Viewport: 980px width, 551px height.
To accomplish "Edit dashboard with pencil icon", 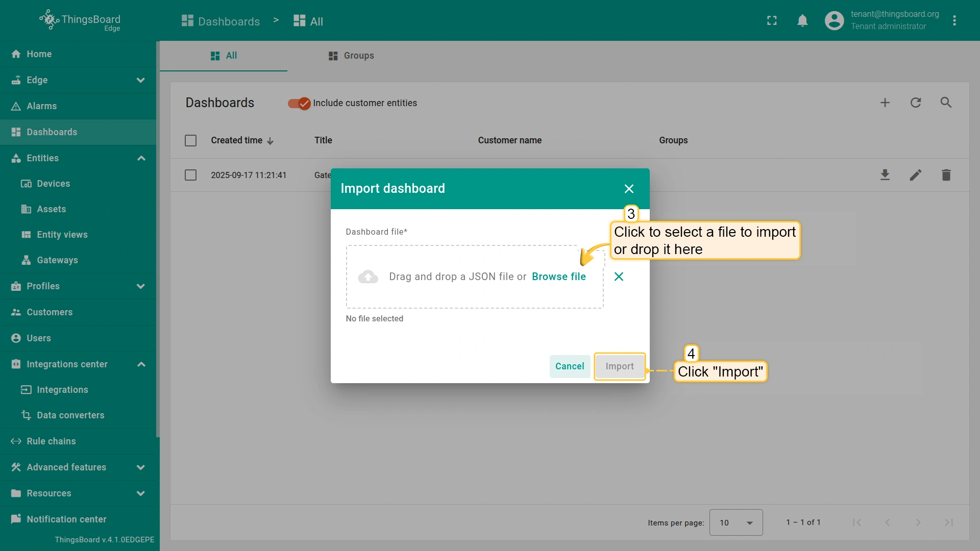I will coord(916,175).
